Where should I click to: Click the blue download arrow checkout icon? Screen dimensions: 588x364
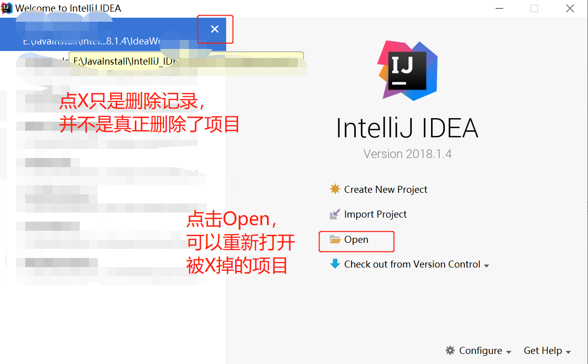click(335, 264)
